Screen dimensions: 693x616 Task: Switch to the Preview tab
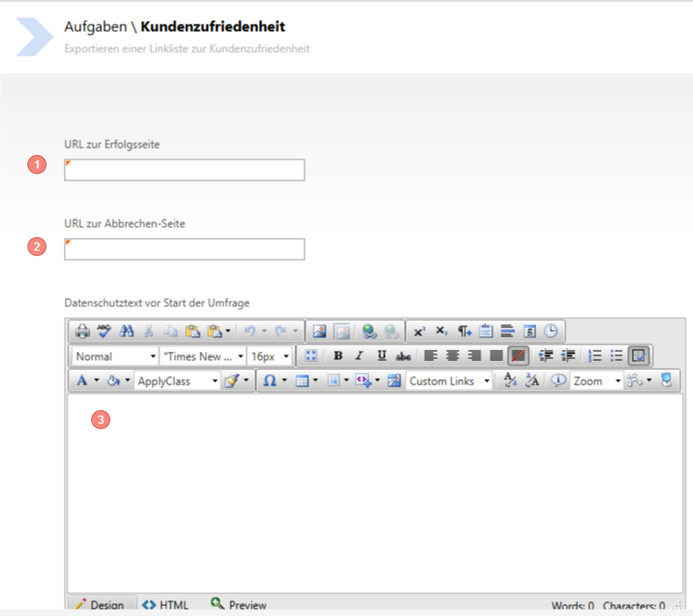tap(239, 605)
